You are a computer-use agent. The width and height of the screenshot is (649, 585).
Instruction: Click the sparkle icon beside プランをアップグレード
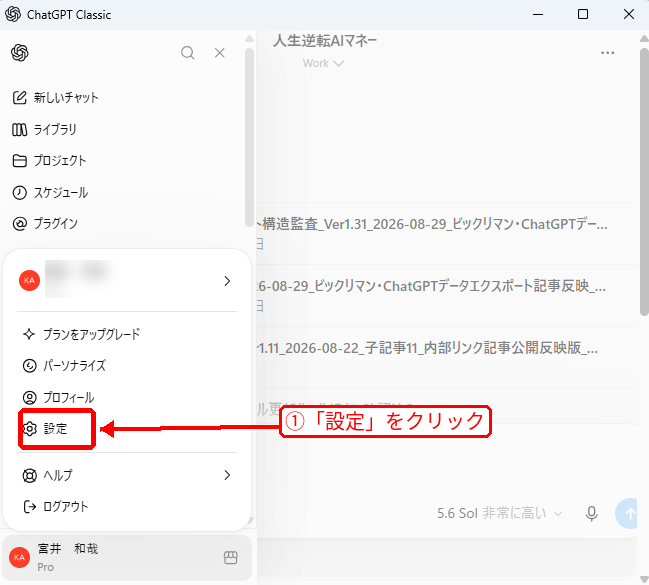(29, 334)
